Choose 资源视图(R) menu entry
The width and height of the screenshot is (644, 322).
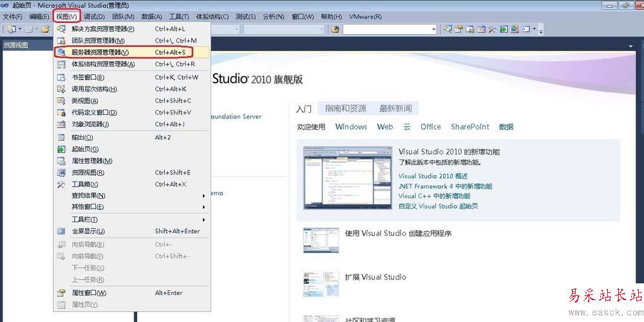pyautogui.click(x=132, y=173)
